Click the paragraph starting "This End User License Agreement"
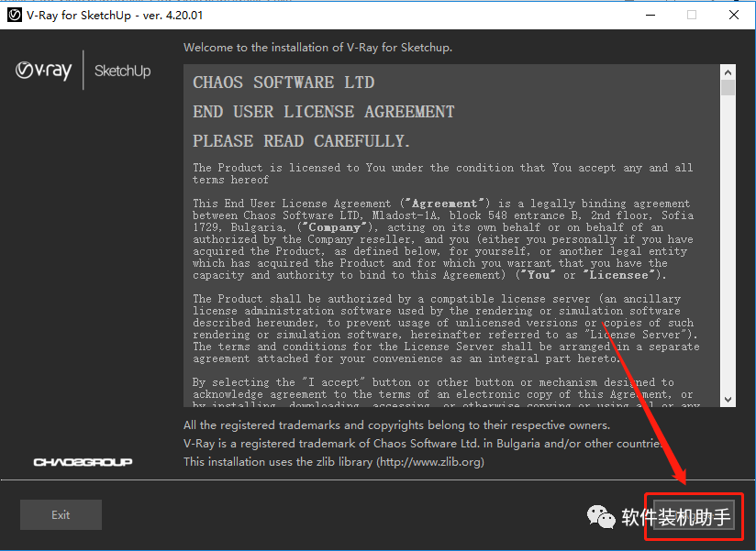 [443, 239]
